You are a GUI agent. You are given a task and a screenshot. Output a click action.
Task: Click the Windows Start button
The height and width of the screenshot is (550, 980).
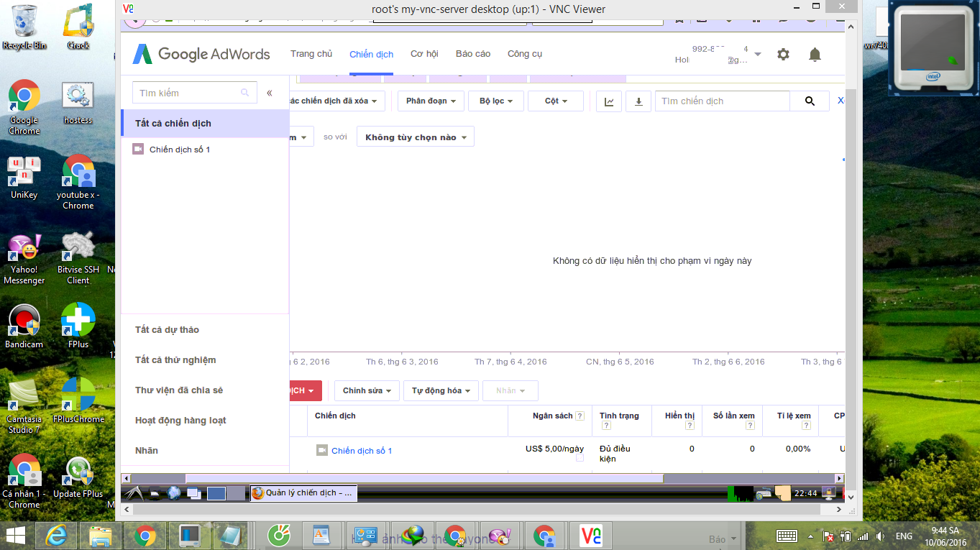coord(16,536)
